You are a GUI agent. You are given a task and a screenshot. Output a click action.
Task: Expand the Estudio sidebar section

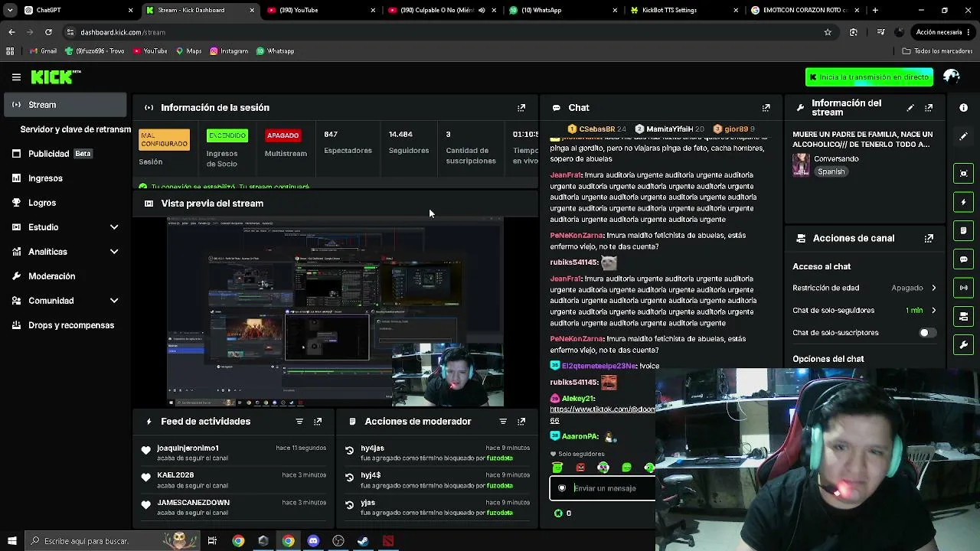coord(114,227)
